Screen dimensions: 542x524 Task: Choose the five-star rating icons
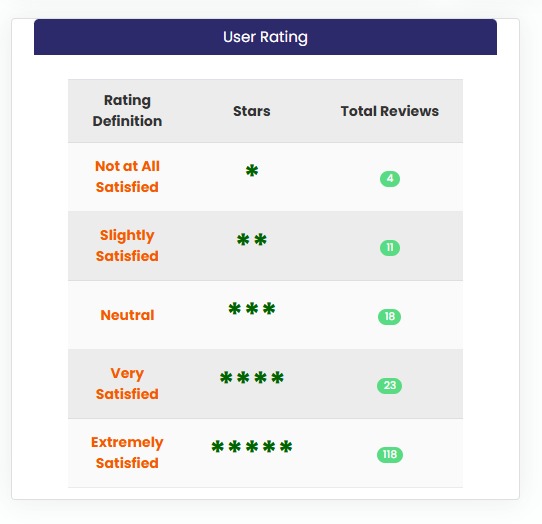click(x=252, y=447)
